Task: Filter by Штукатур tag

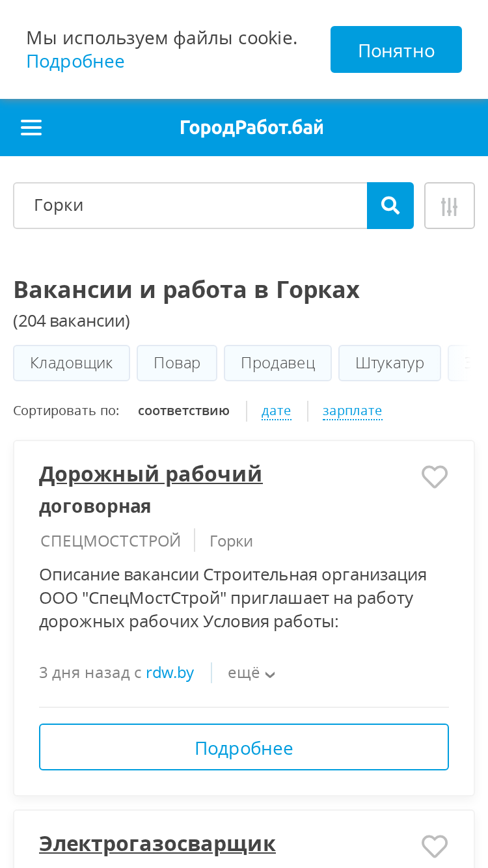Action: click(x=390, y=362)
